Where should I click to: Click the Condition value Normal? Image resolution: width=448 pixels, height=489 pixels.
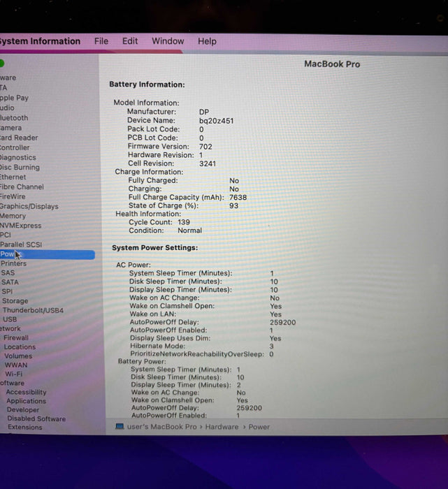pyautogui.click(x=189, y=231)
